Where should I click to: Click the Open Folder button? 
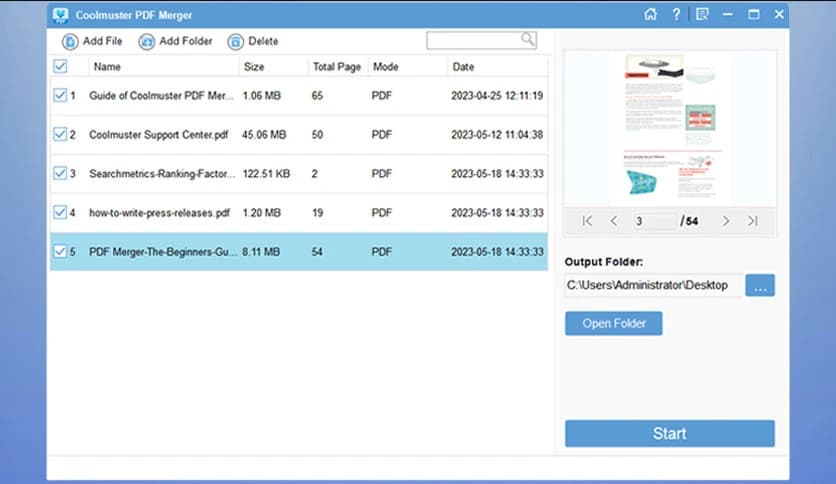[614, 324]
